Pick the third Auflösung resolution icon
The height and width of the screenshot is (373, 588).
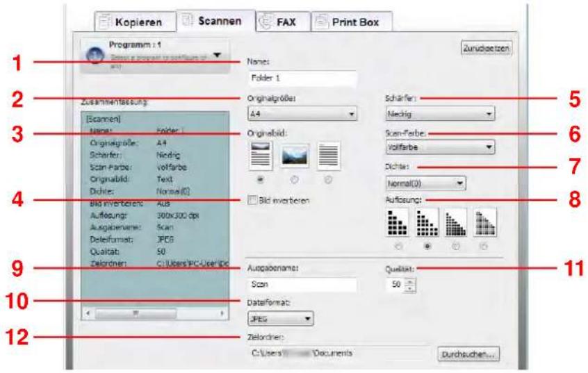(456, 222)
